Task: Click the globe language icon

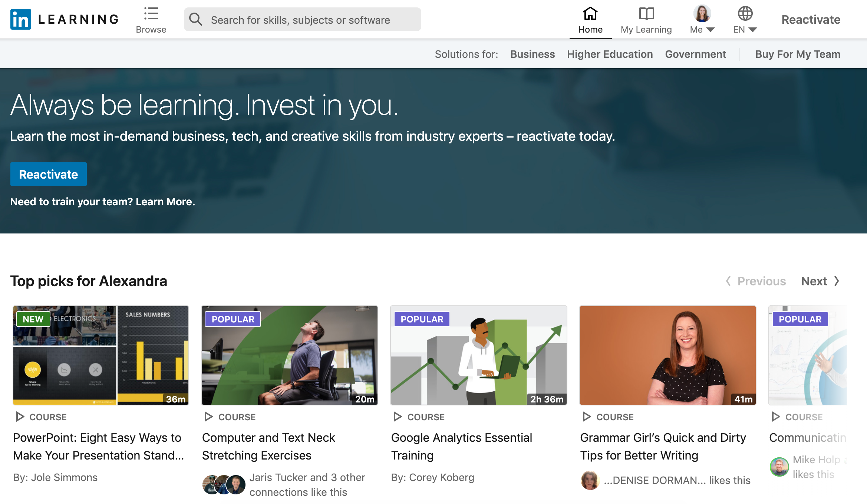Action: tap(745, 14)
